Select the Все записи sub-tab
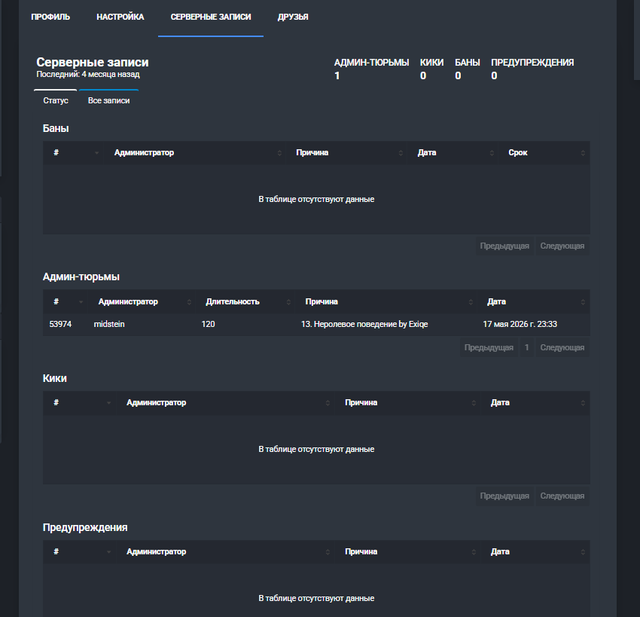The image size is (640, 617). pyautogui.click(x=109, y=100)
